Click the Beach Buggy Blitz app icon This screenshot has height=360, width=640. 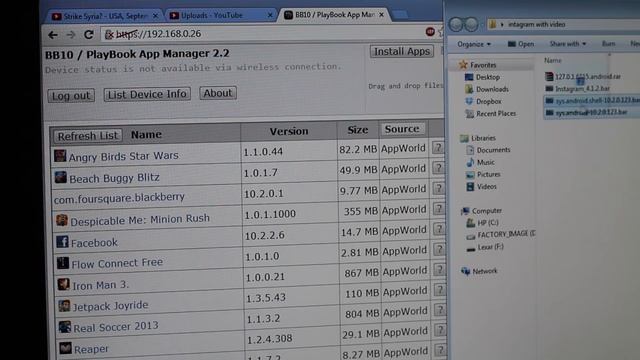[x=61, y=177]
